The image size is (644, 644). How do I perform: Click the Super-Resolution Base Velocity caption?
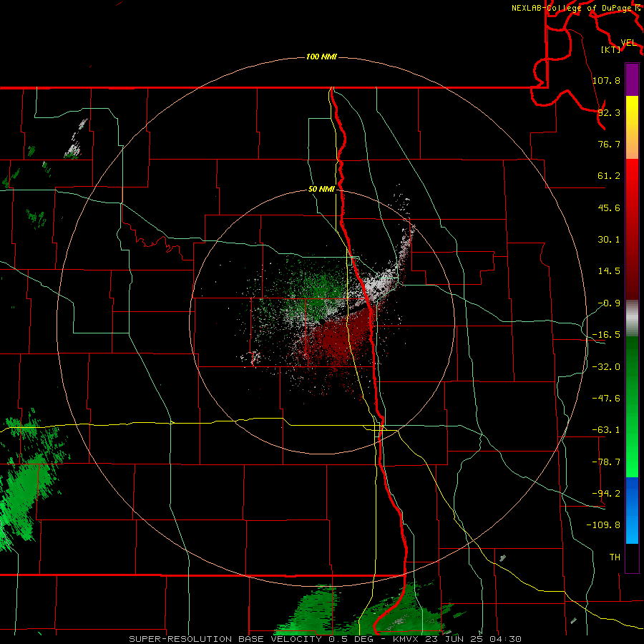(326, 639)
